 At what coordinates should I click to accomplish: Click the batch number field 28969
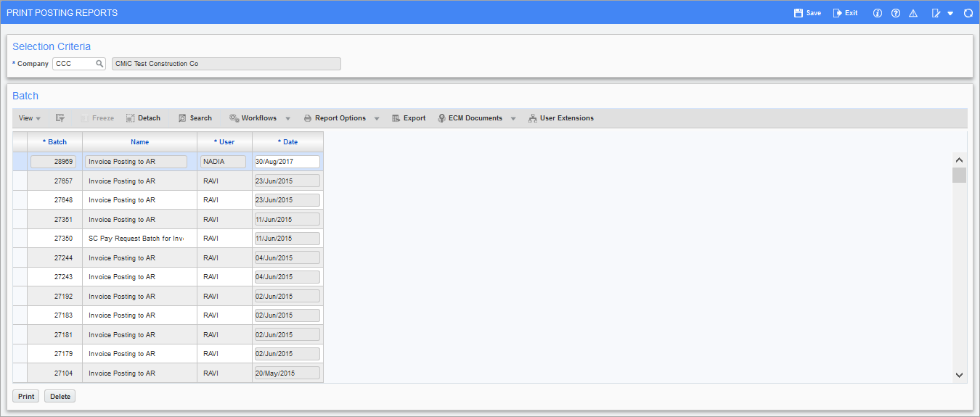pos(53,162)
